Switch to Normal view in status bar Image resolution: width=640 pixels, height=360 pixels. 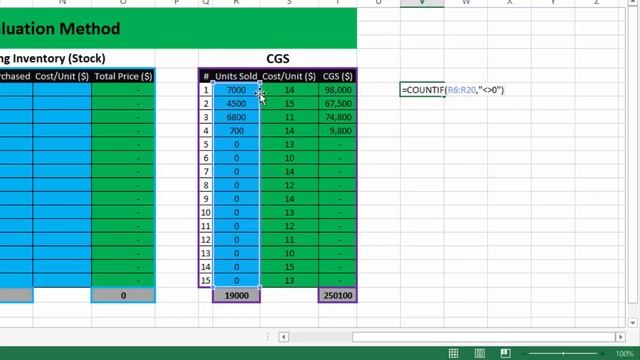click(x=453, y=353)
